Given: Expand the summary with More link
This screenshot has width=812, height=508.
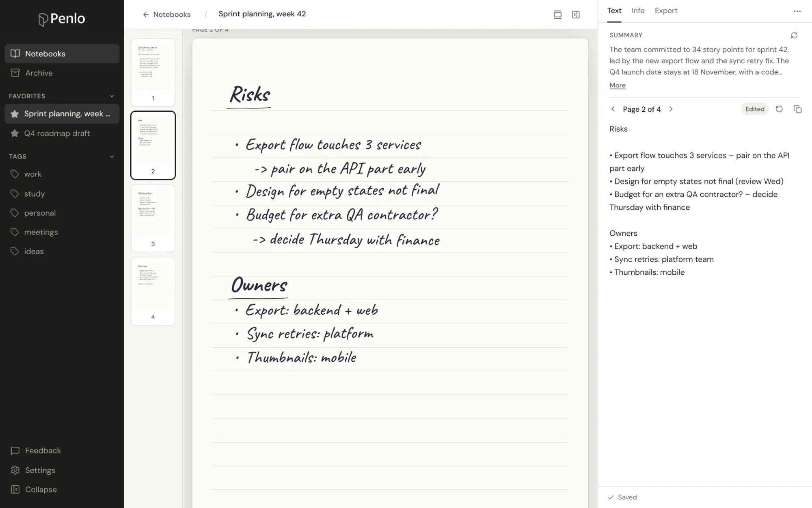Looking at the screenshot, I should [618, 85].
